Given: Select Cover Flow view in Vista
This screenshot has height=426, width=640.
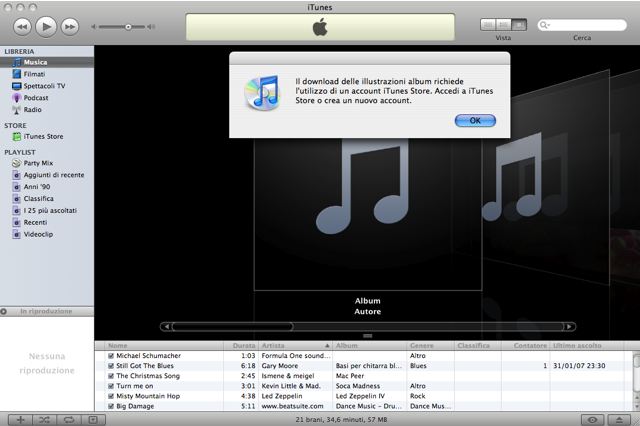Looking at the screenshot, I should click(x=519, y=25).
